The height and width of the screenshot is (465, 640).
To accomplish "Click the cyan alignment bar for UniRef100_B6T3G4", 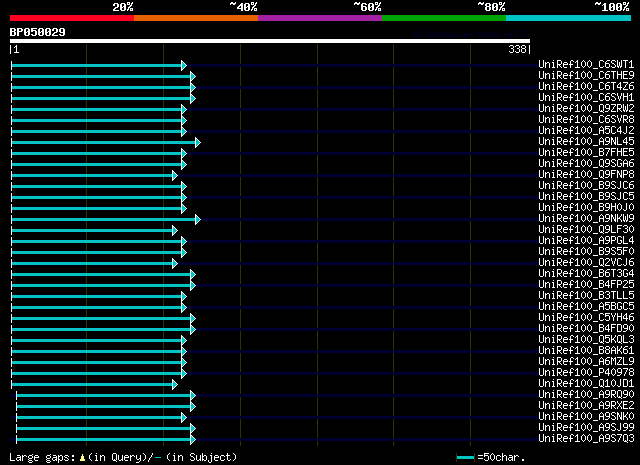I will [x=101, y=274].
